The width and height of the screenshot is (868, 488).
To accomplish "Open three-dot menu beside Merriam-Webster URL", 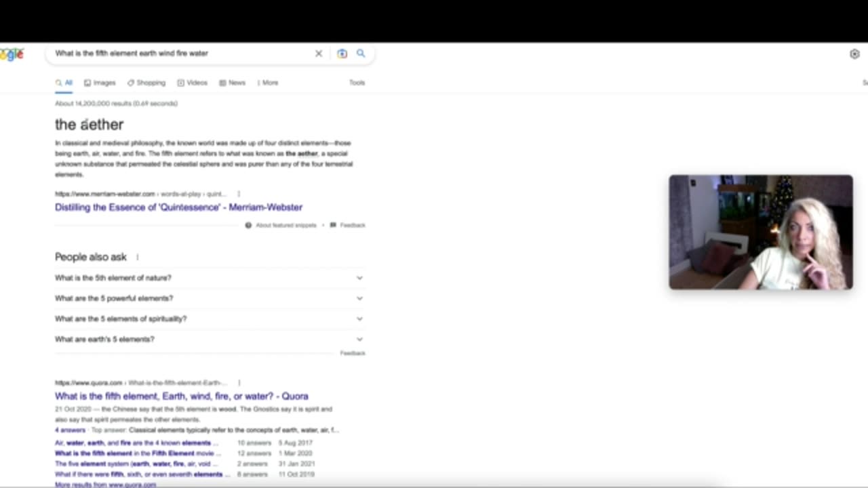I will 239,194.
